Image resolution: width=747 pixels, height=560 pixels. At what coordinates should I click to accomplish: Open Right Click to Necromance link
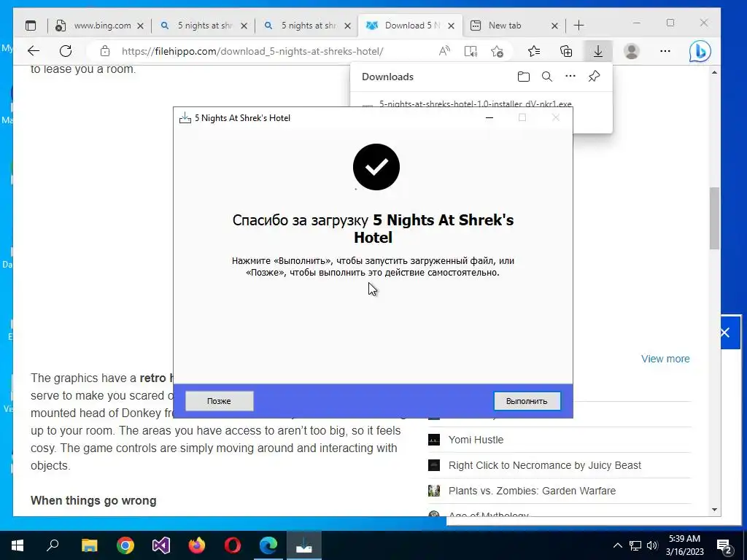[x=544, y=465]
